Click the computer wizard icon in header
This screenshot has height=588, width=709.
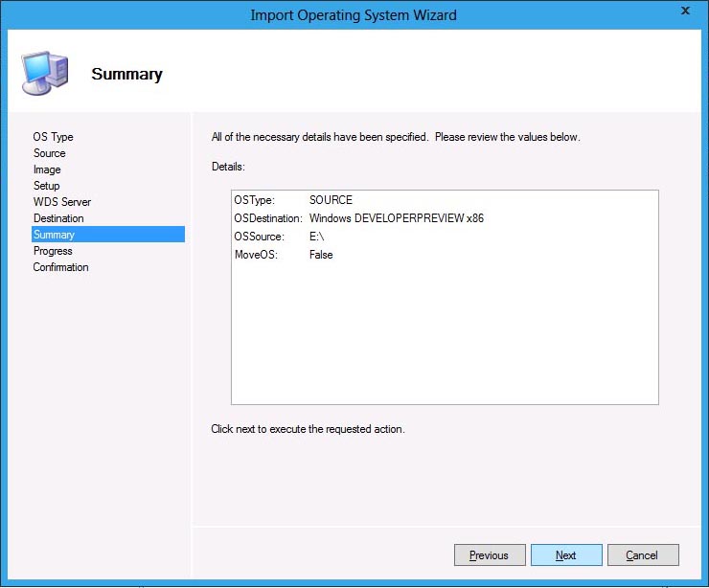[x=44, y=73]
